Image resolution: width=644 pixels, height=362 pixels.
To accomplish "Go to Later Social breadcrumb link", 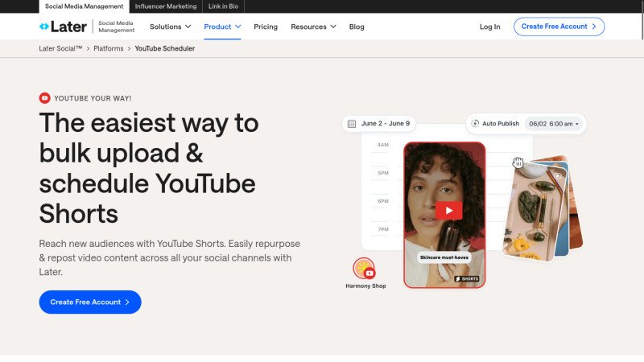I will [x=61, y=48].
